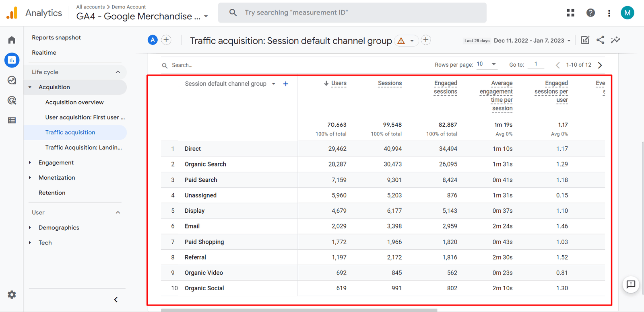Viewport: 644px width, 312px height.
Task: Open User acquisition: First user report
Action: tap(85, 117)
